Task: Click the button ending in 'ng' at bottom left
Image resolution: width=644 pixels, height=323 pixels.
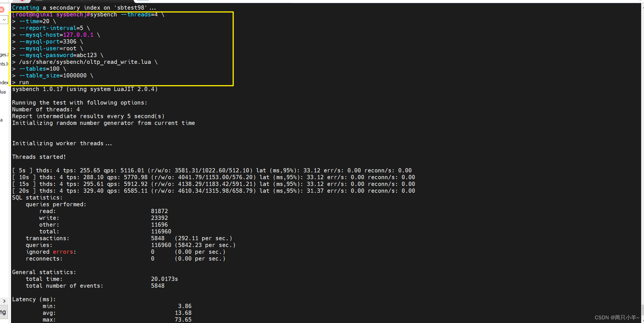Action: pos(3,312)
